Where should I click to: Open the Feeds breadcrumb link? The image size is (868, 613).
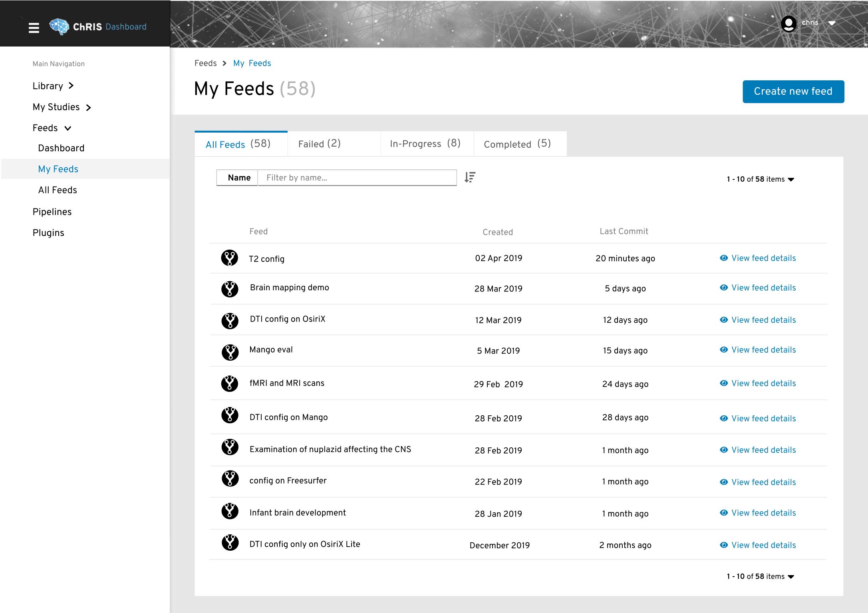(x=205, y=63)
